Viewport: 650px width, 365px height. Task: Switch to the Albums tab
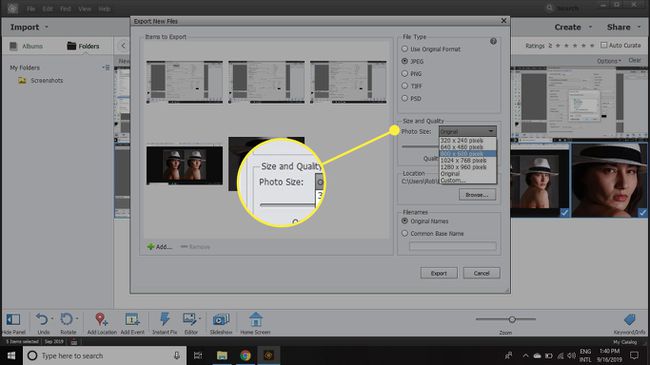[x=27, y=46]
